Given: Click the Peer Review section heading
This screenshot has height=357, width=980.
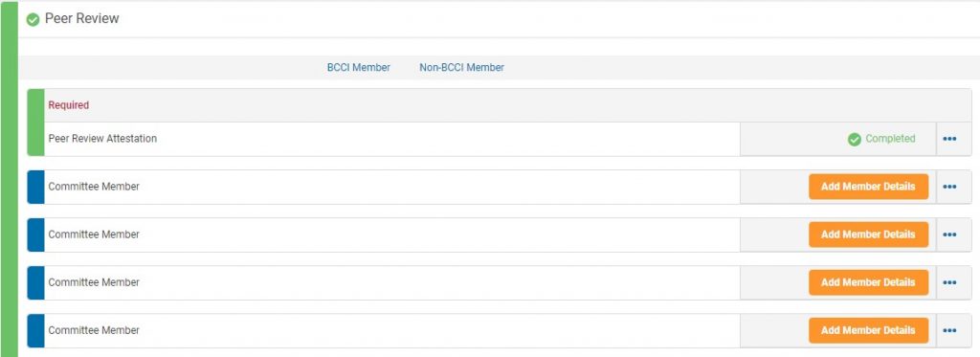Looking at the screenshot, I should click(82, 19).
